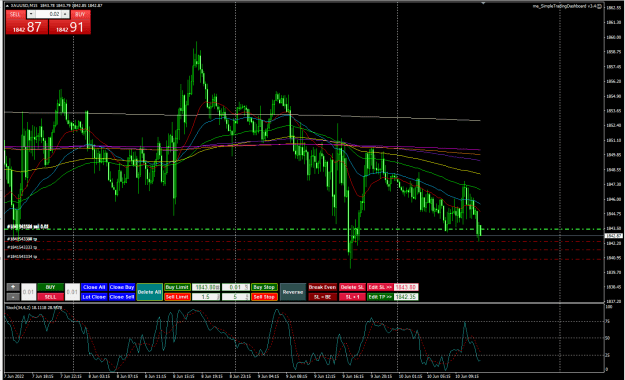The width and height of the screenshot is (625, 380).
Task: Click the 0.02 volume field in the one-click panel
Action: point(48,14)
